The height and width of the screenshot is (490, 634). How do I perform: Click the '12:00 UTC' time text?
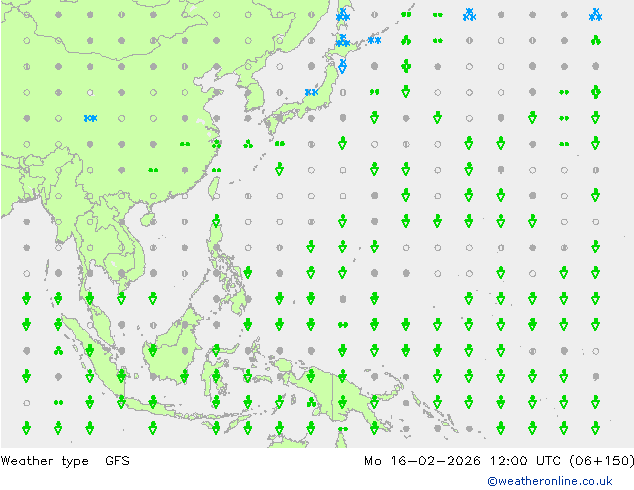[x=525, y=461]
